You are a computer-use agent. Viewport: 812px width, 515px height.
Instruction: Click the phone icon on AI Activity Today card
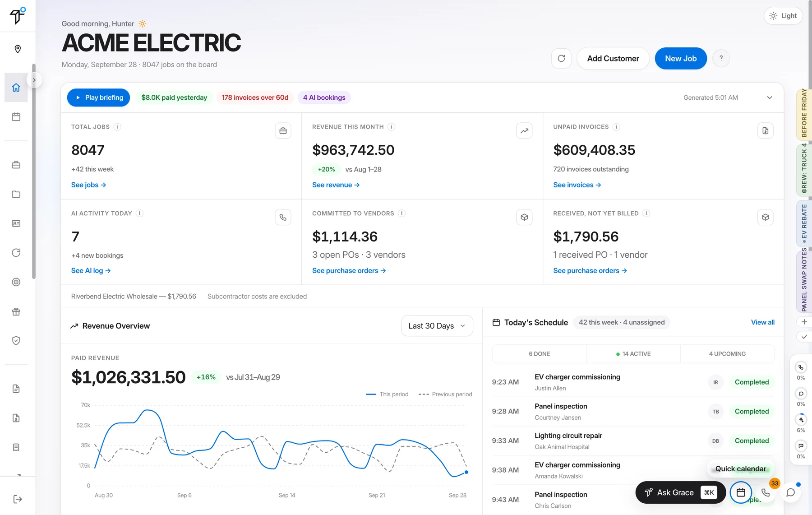coord(283,217)
